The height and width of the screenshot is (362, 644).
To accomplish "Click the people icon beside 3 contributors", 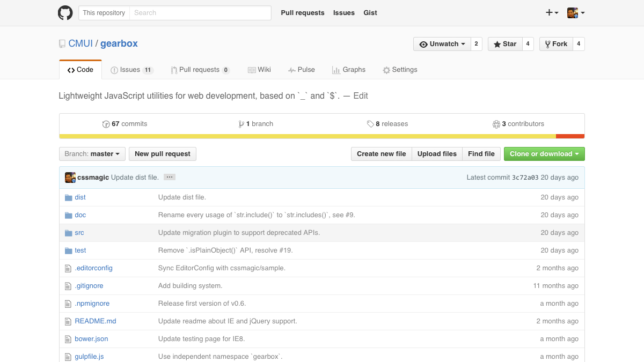I will pos(496,124).
